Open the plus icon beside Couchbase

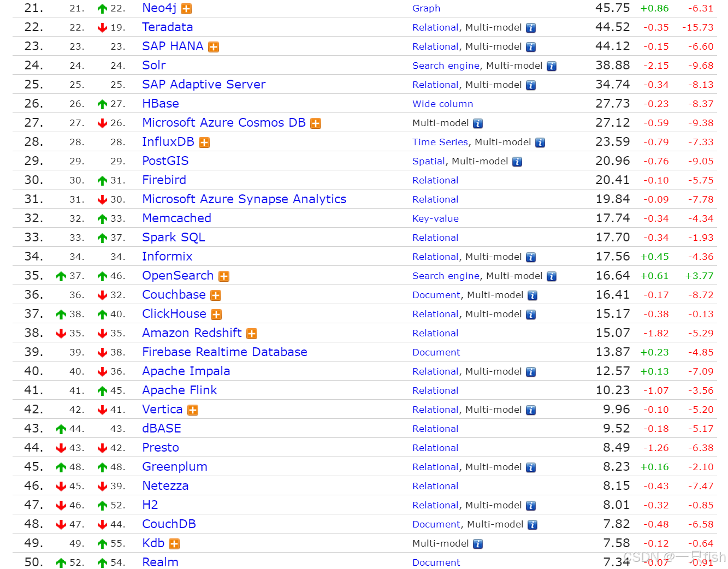pyautogui.click(x=216, y=295)
